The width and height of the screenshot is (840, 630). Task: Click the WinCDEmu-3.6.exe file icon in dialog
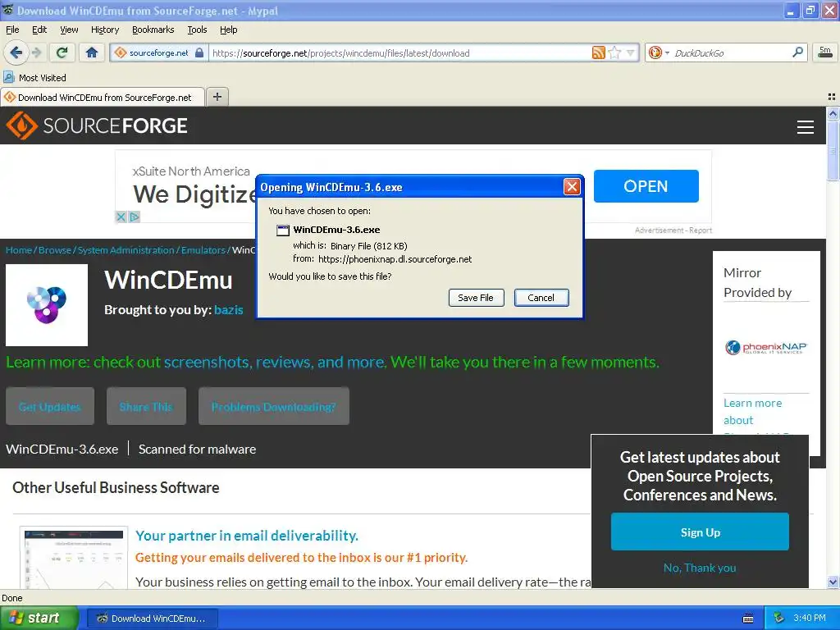click(282, 231)
